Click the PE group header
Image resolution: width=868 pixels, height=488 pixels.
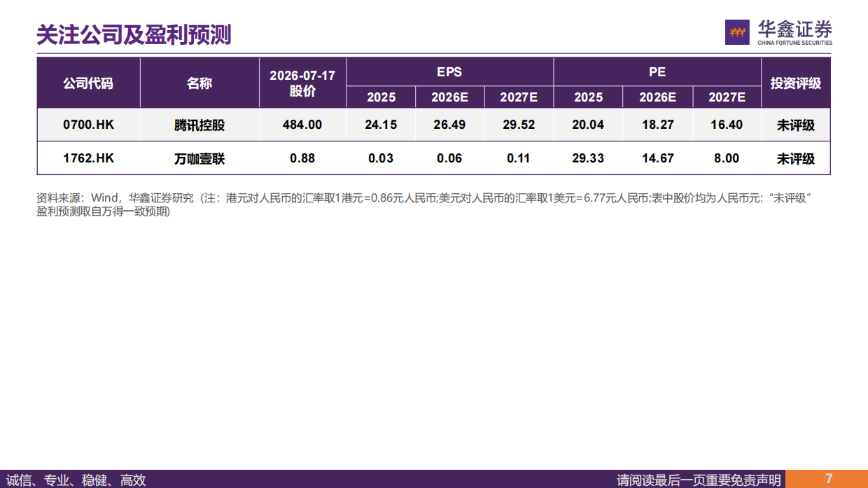[x=657, y=72]
